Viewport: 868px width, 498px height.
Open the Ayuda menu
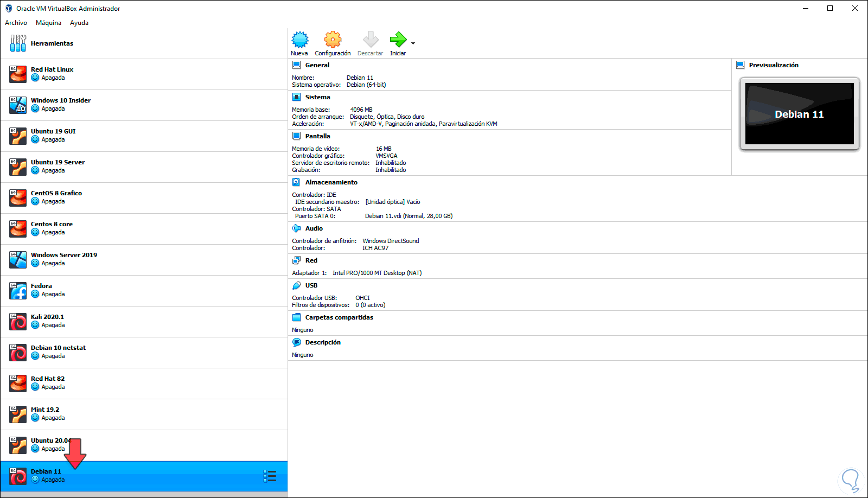click(x=79, y=23)
